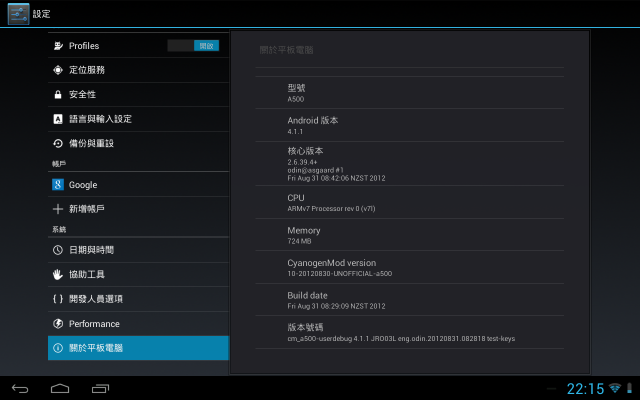Open 語言與輸入設定

[138, 119]
